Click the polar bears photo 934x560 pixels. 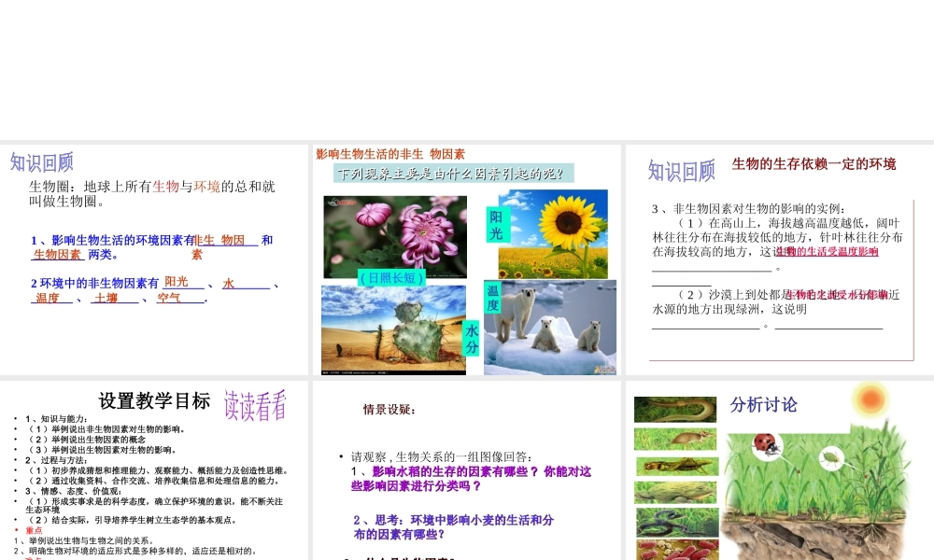(550, 328)
